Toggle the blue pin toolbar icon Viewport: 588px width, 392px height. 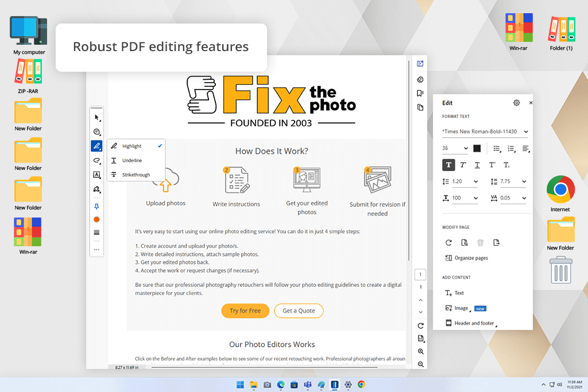(96, 207)
